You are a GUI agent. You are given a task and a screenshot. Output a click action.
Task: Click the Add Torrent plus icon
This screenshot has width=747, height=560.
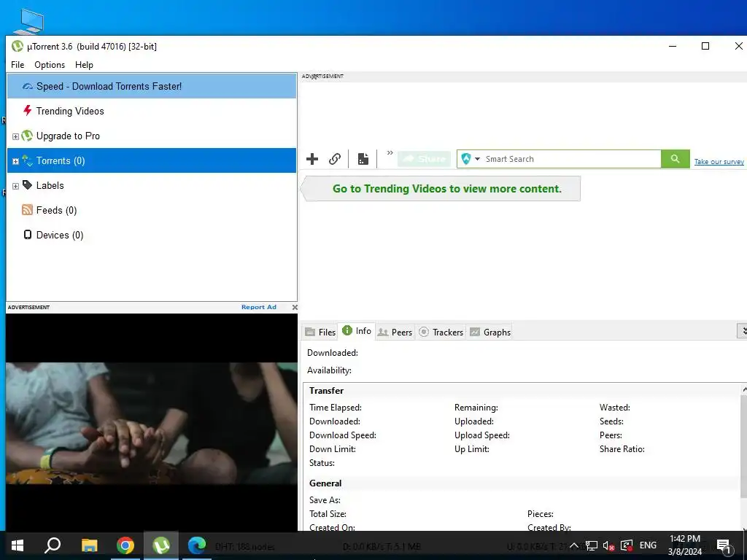[312, 159]
